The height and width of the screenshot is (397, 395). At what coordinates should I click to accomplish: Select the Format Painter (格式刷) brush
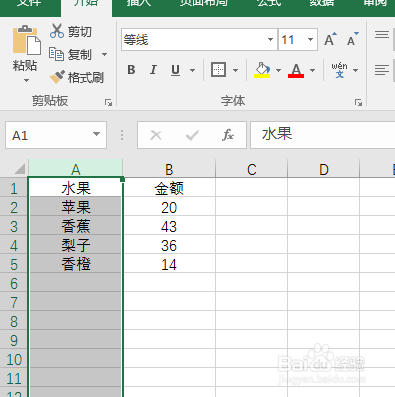[x=77, y=77]
